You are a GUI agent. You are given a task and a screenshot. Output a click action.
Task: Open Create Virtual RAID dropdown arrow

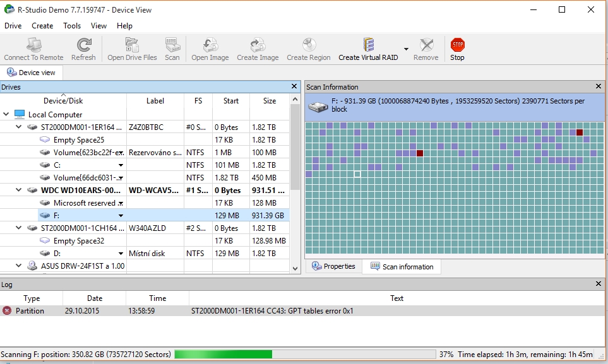coord(406,49)
